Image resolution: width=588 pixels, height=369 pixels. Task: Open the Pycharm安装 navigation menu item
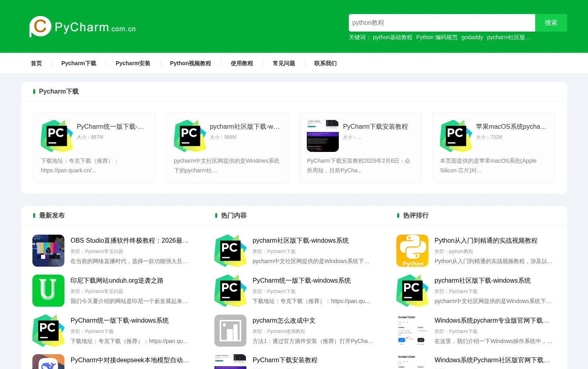133,63
